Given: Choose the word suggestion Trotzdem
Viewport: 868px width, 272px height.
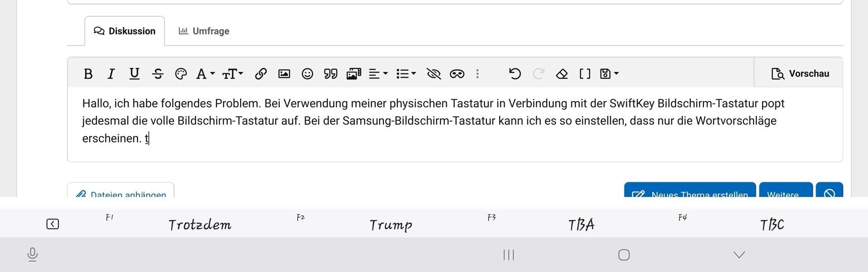Looking at the screenshot, I should (200, 224).
